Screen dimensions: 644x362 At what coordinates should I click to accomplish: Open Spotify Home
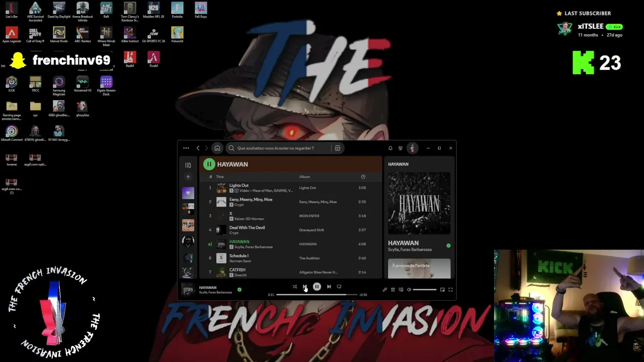[217, 148]
